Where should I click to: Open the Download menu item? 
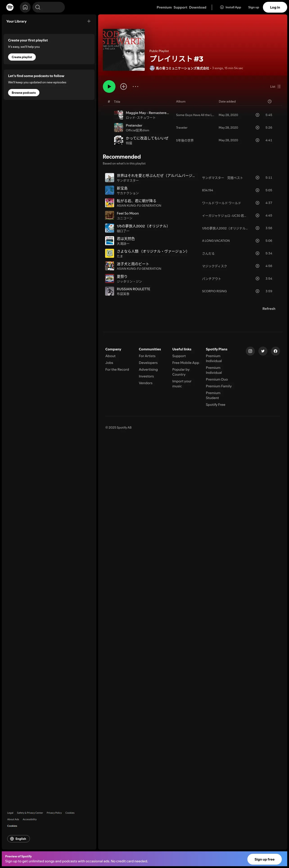point(197,7)
